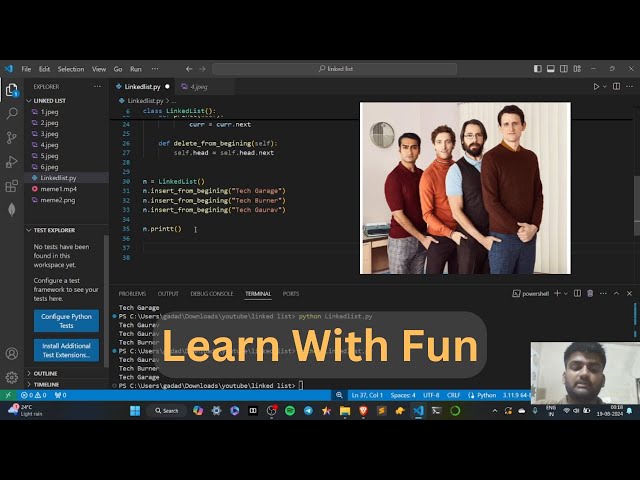The width and height of the screenshot is (640, 480).
Task: Click the errors and warnings status indicator
Action: (x=33, y=395)
